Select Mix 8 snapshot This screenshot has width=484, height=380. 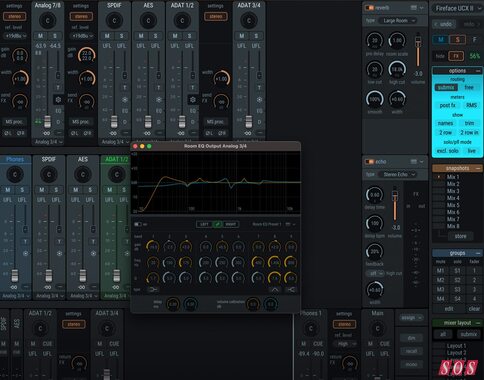[453, 226]
